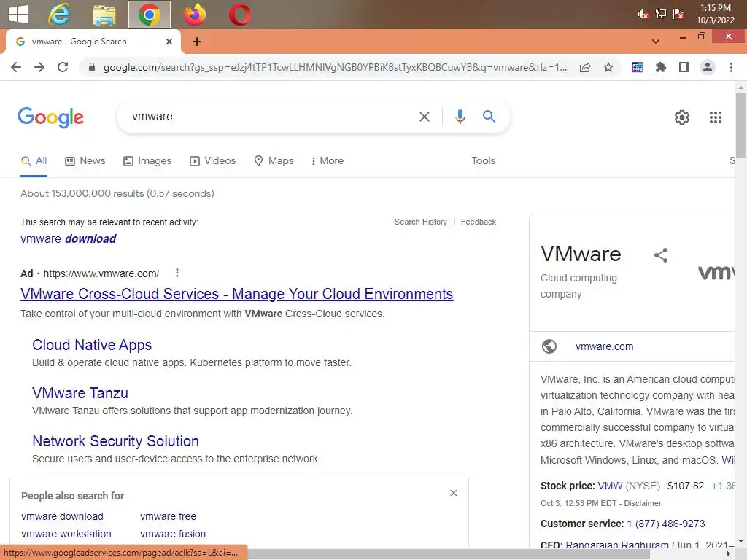
Task: Search for vmware workstation
Action: tap(66, 534)
